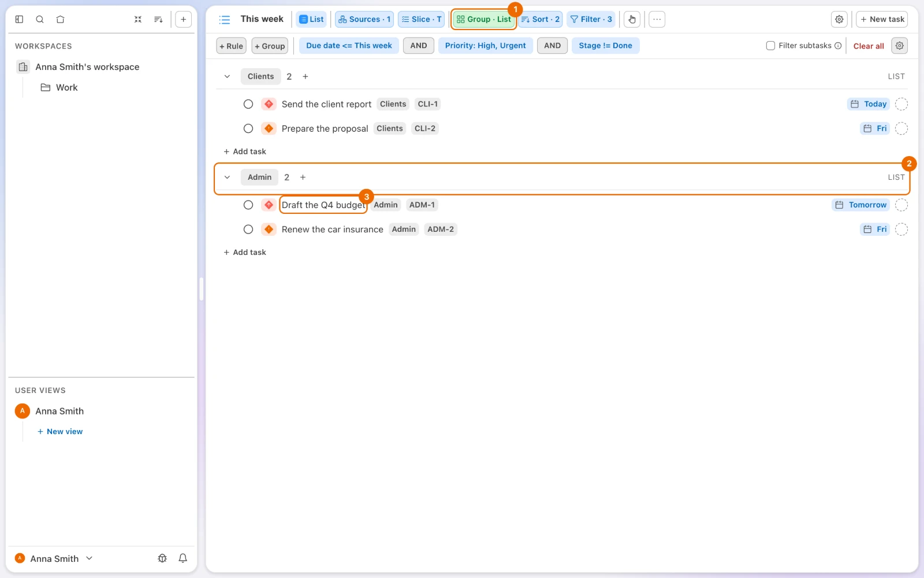Switch the List view tab
This screenshot has width=924, height=578.
[311, 19]
